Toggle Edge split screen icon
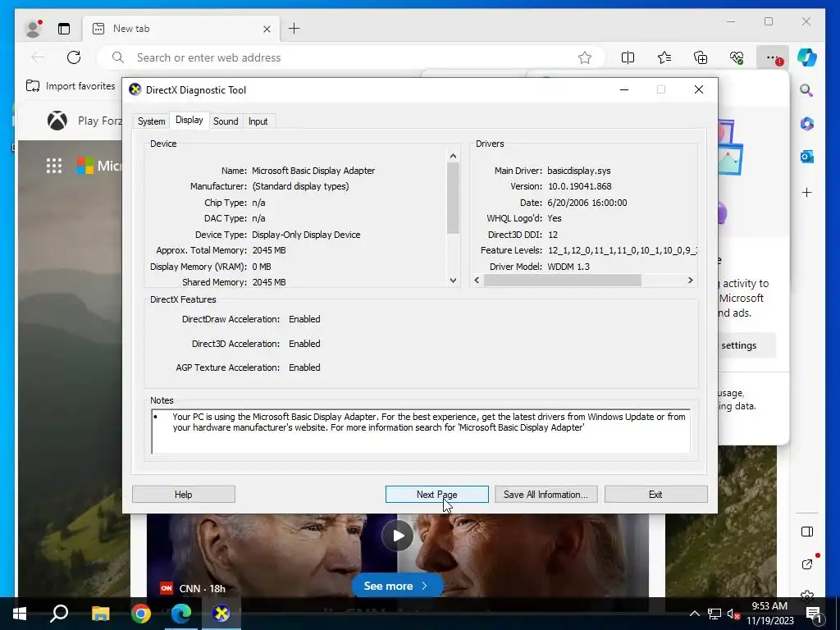 pyautogui.click(x=628, y=57)
